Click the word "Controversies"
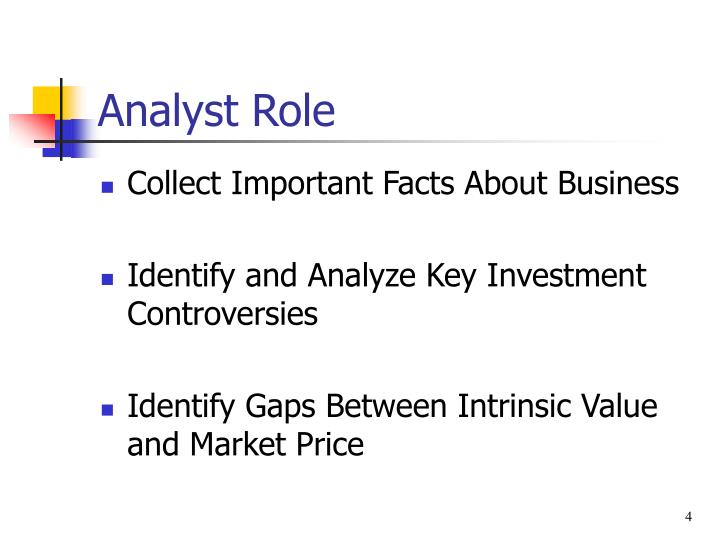Screen dimensions: 720x540 point(223,314)
